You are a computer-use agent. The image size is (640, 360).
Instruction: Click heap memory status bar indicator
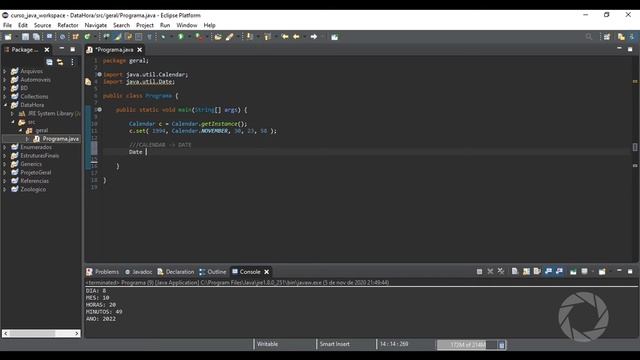click(x=467, y=345)
